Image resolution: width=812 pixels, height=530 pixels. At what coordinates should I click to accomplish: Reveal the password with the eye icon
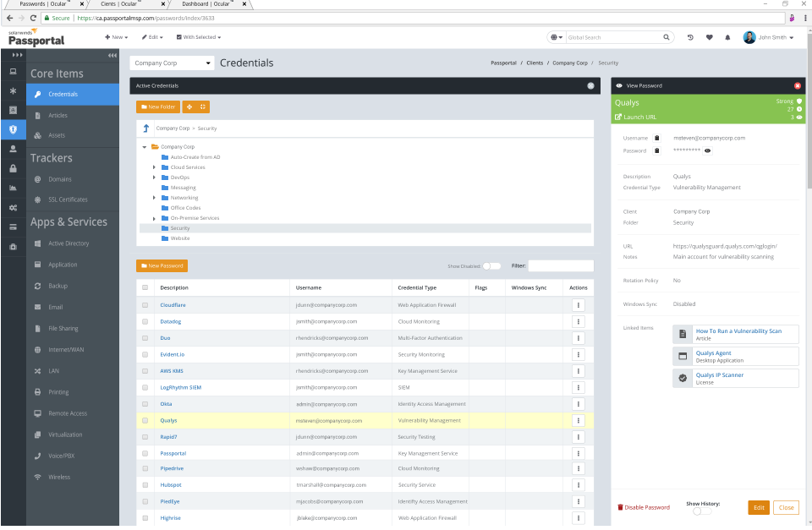pyautogui.click(x=707, y=150)
